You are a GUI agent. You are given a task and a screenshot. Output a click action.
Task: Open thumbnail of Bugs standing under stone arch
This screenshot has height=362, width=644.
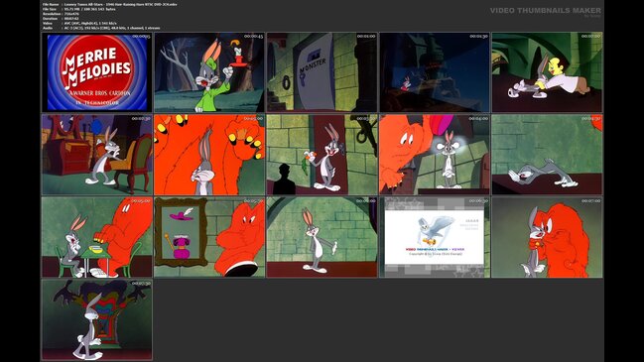(322, 237)
